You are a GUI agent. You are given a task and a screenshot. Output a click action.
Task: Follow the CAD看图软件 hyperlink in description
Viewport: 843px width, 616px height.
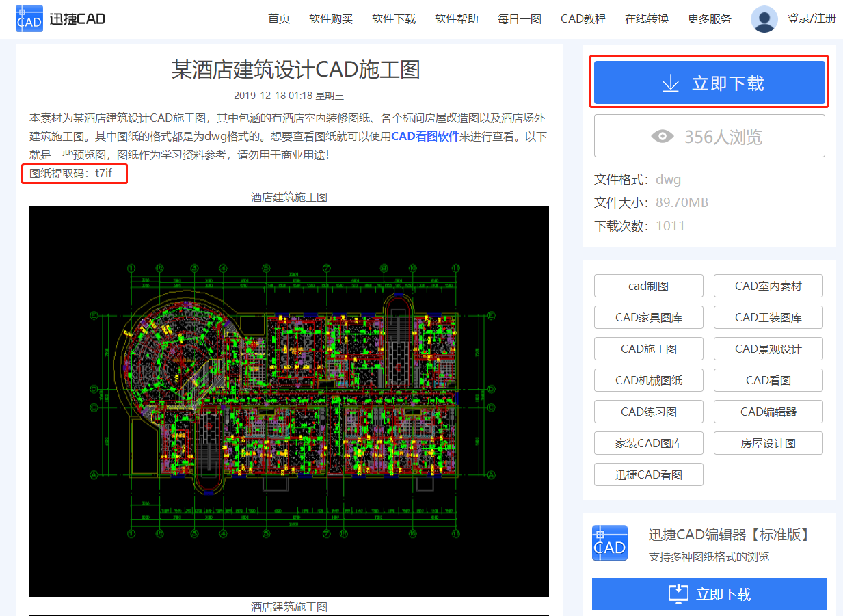coord(425,136)
